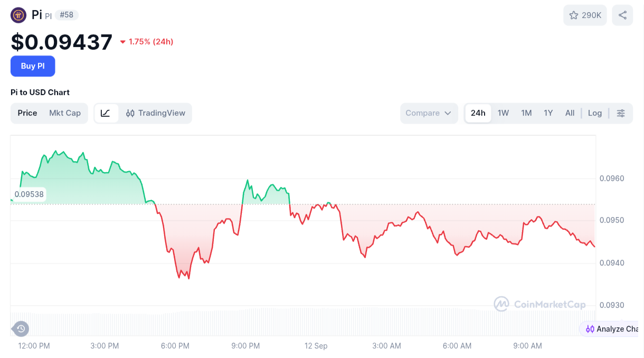Add Pi to watchlist via star button
This screenshot has height=358, width=644.
(x=585, y=15)
